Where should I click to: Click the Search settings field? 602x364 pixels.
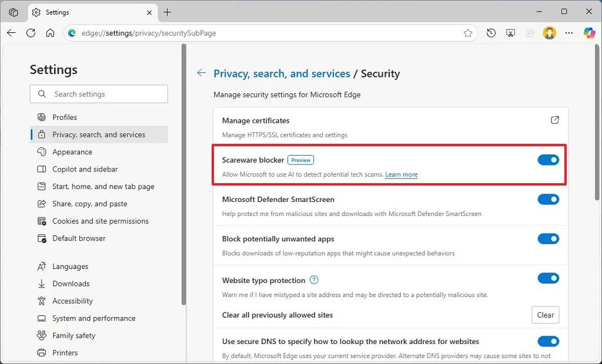pyautogui.click(x=98, y=94)
